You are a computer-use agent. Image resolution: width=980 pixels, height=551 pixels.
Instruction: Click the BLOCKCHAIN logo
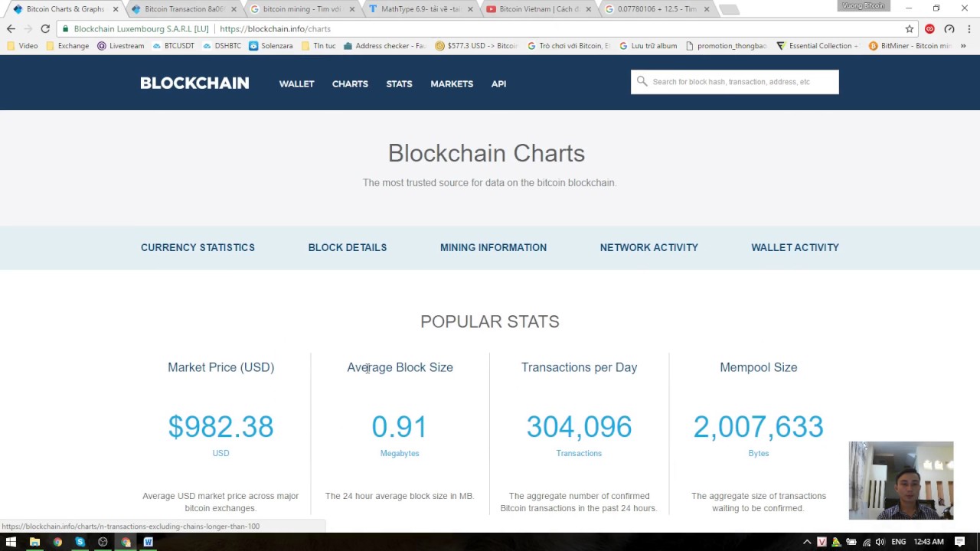194,83
